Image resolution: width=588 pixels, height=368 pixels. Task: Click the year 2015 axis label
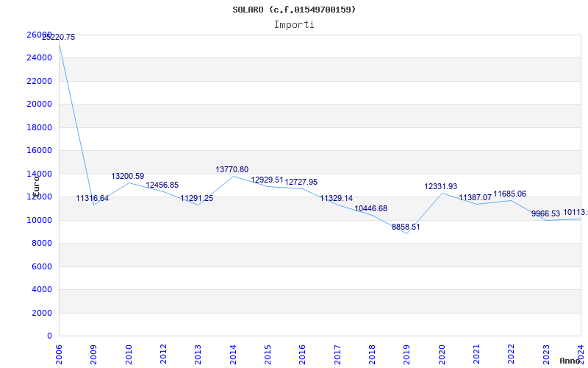tap(268, 355)
